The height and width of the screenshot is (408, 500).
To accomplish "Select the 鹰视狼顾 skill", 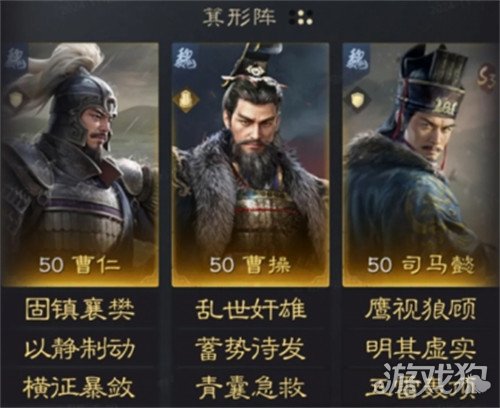I will (x=421, y=309).
